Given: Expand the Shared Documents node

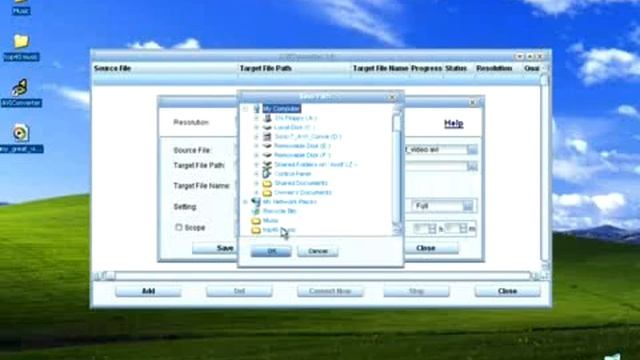Looking at the screenshot, I should [x=257, y=183].
